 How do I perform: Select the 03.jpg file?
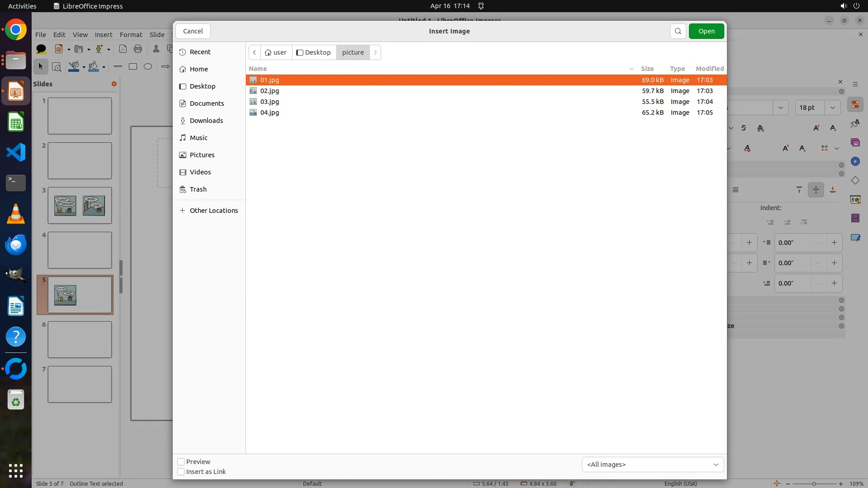(269, 102)
